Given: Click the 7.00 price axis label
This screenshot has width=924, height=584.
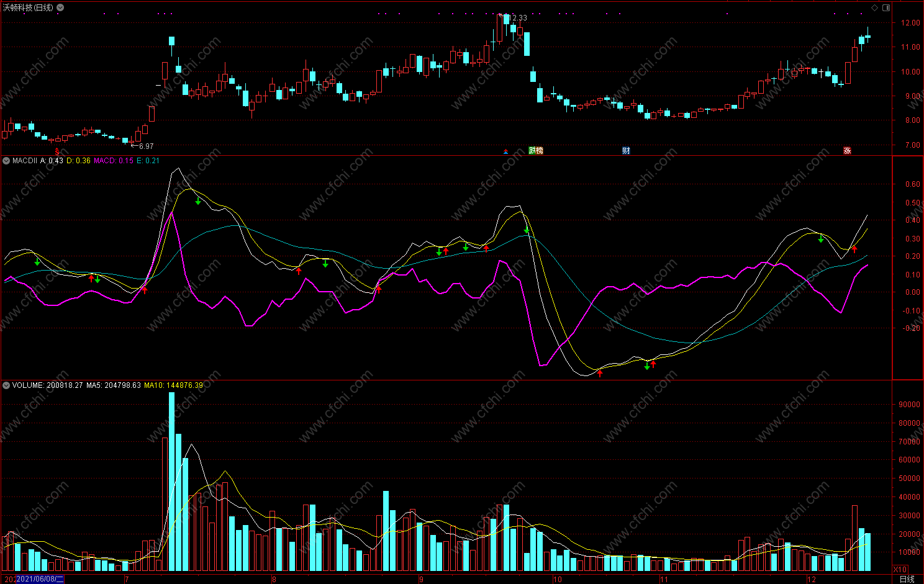Looking at the screenshot, I should pyautogui.click(x=913, y=145).
